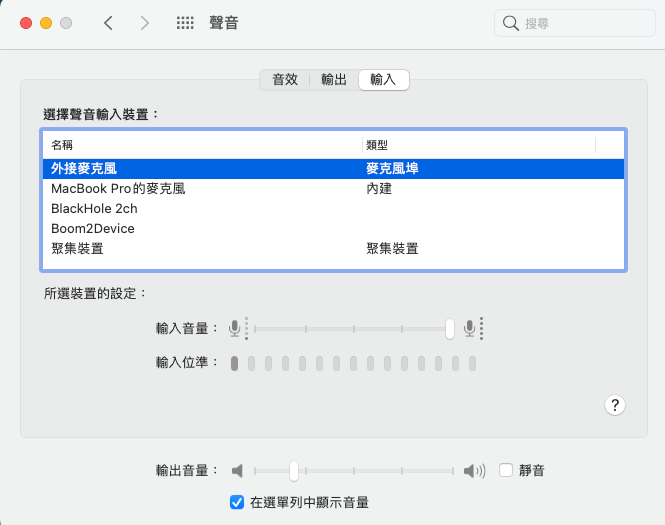Click the magnifying glass search icon
Image resolution: width=665 pixels, height=525 pixels.
pos(511,23)
